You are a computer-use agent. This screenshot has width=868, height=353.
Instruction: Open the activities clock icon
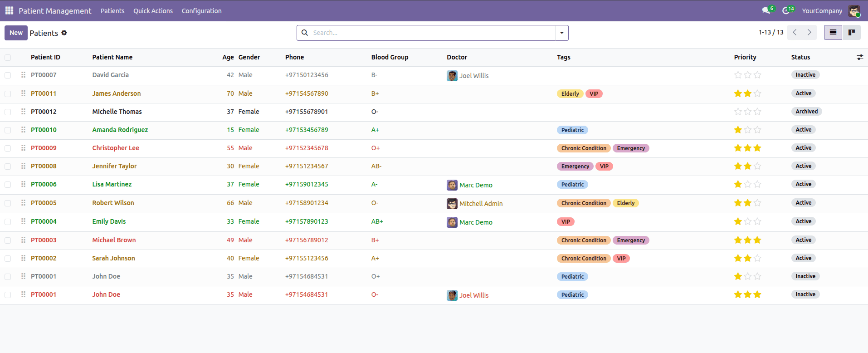pyautogui.click(x=786, y=10)
